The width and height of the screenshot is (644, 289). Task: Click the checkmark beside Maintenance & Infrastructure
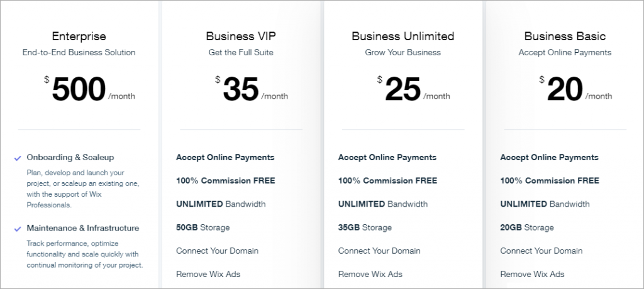click(17, 229)
